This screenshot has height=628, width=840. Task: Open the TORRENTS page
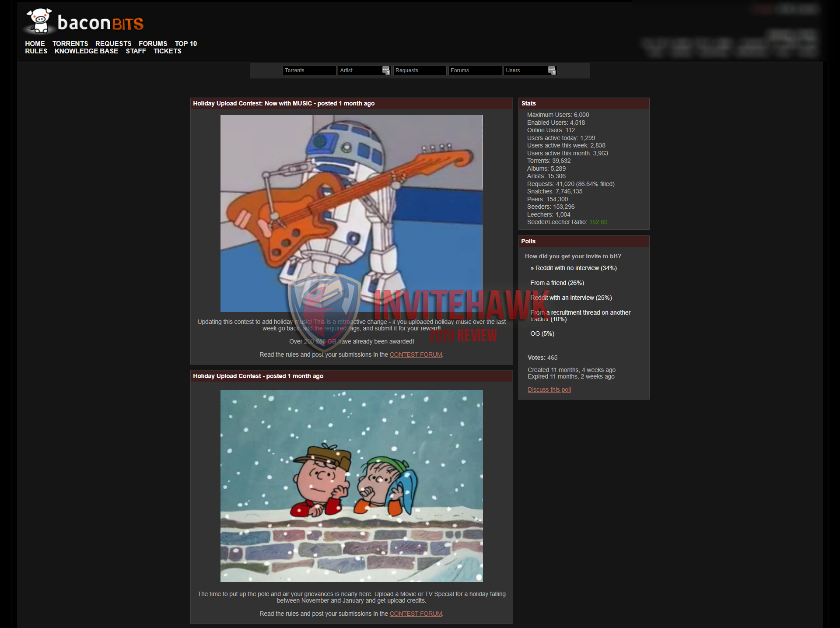click(70, 44)
